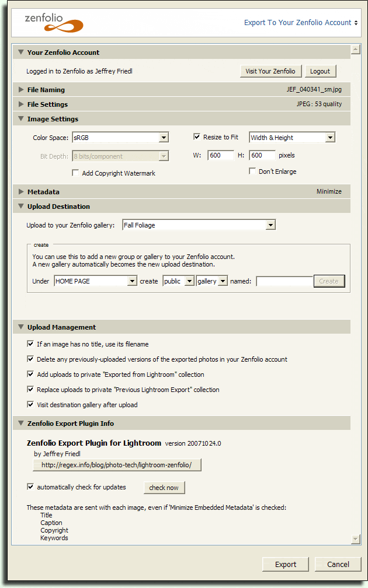Open the Color Space sRGB dropdown

[x=120, y=138]
